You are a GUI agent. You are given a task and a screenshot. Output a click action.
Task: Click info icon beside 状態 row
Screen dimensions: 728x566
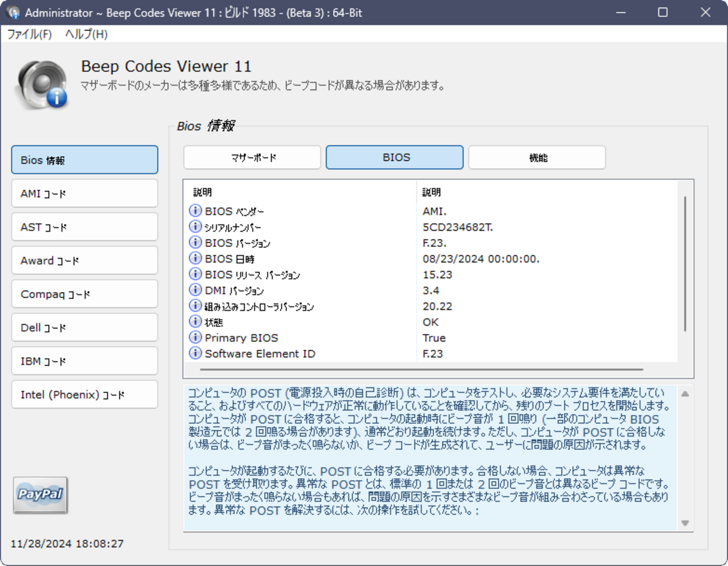coord(195,321)
